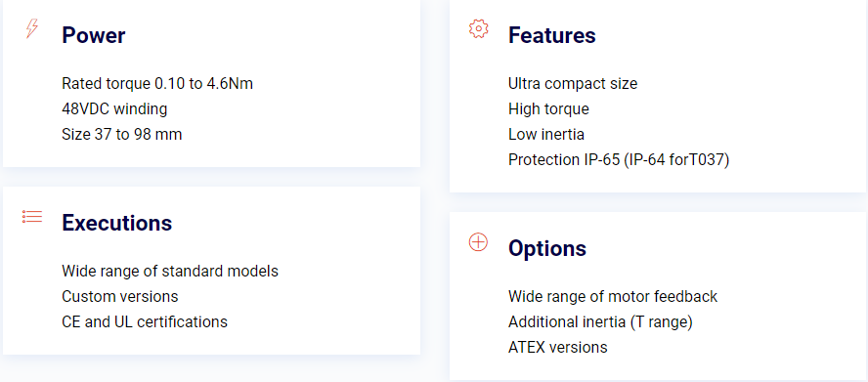Click Wide range of standard models
This screenshot has height=382, width=868.
click(x=170, y=272)
